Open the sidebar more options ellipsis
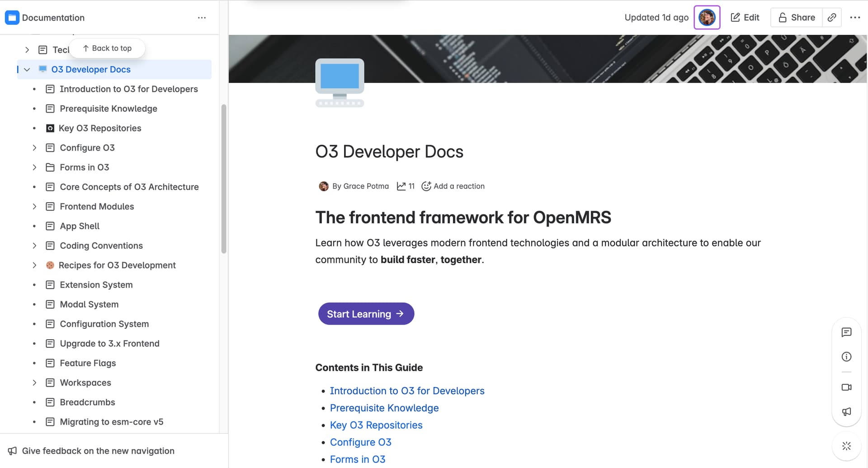 click(202, 18)
